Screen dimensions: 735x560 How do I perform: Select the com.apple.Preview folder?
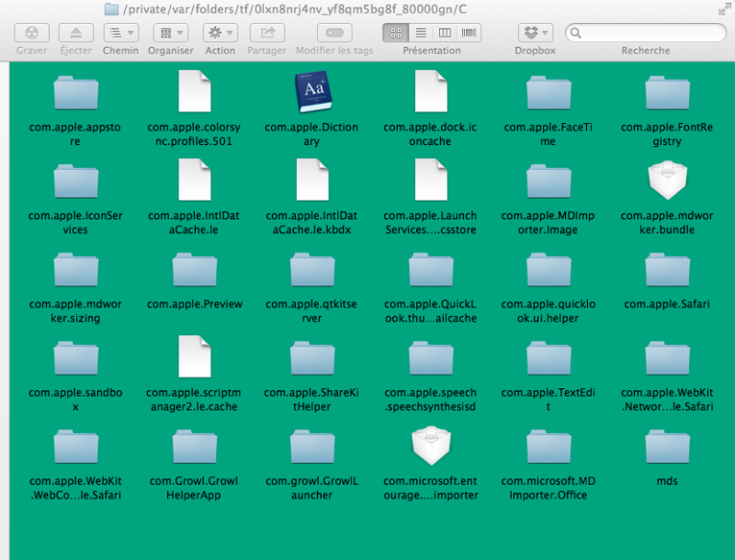pos(195,270)
